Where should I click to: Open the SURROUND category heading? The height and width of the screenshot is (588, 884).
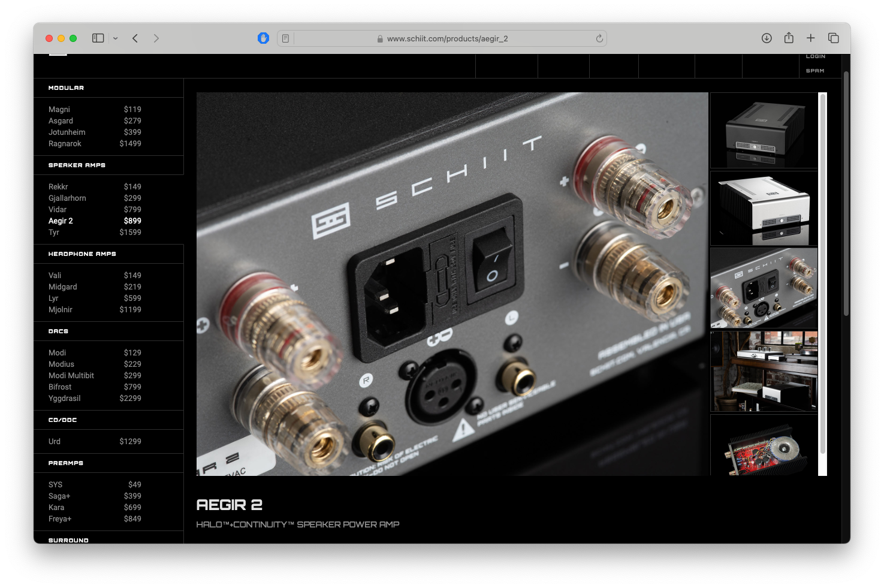[68, 541]
